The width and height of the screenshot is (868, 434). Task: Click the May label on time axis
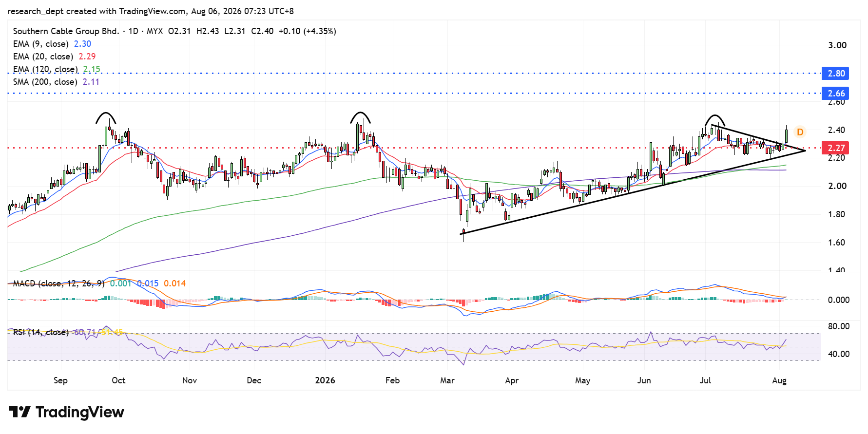(582, 380)
